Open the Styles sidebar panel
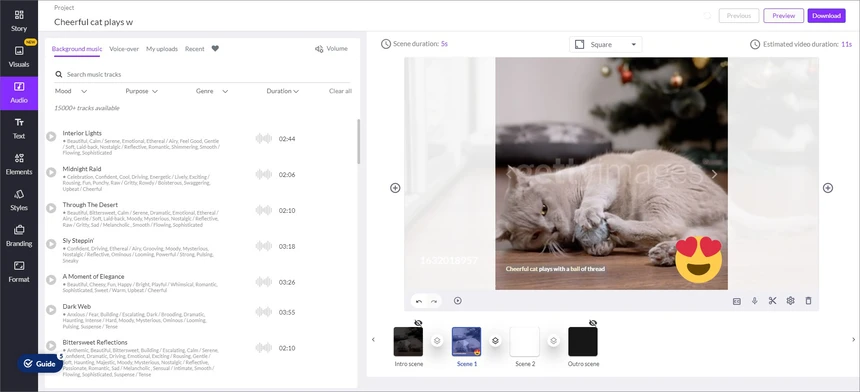The width and height of the screenshot is (860, 392). (19, 200)
